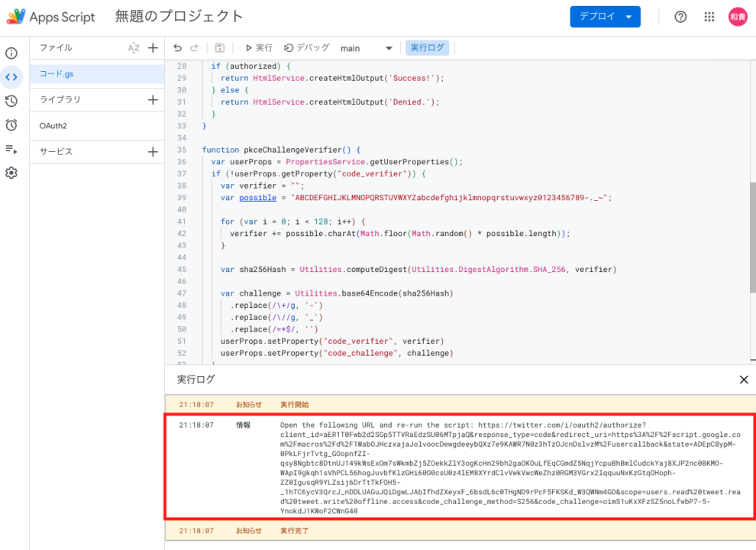Screen dimensions: 756x550
Task: Save the project with the save icon
Action: click(219, 47)
